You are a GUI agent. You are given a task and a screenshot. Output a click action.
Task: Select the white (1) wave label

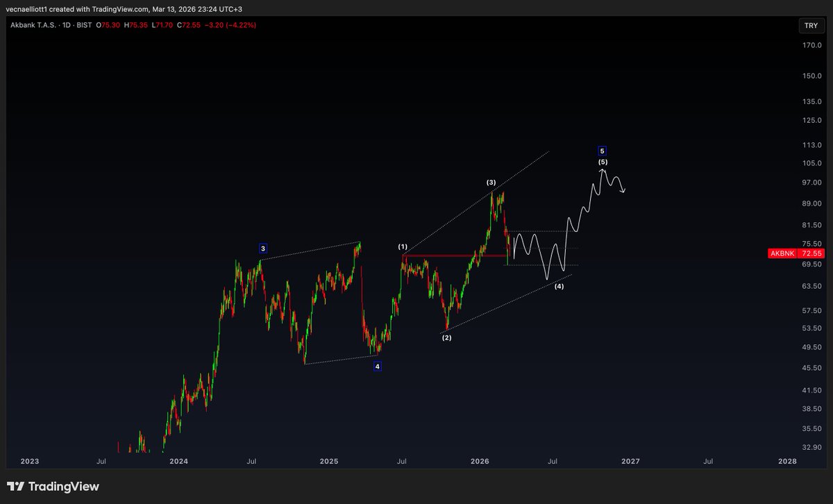[x=403, y=246]
